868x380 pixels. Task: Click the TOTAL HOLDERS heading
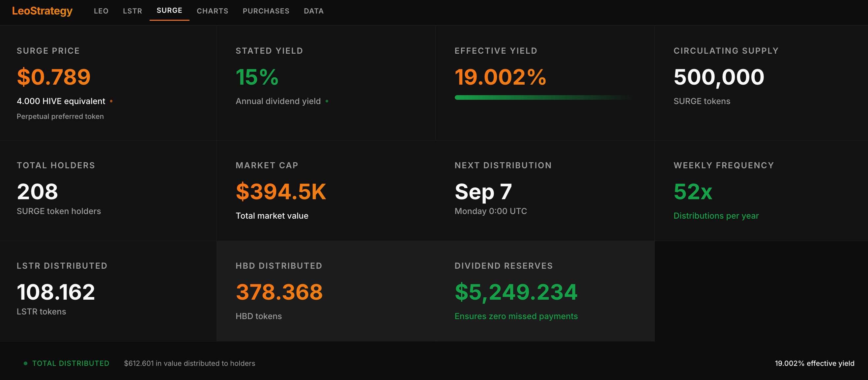point(56,165)
